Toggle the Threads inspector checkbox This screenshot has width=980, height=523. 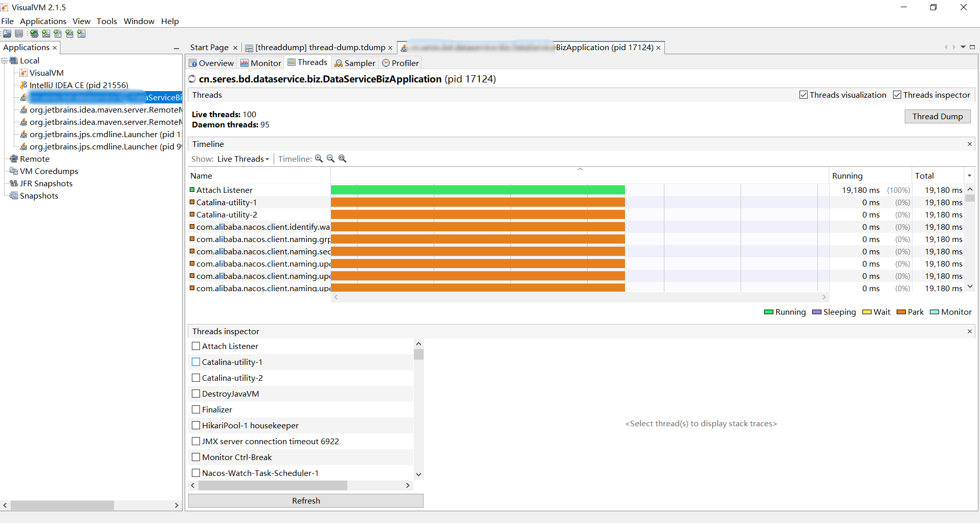[x=897, y=95]
